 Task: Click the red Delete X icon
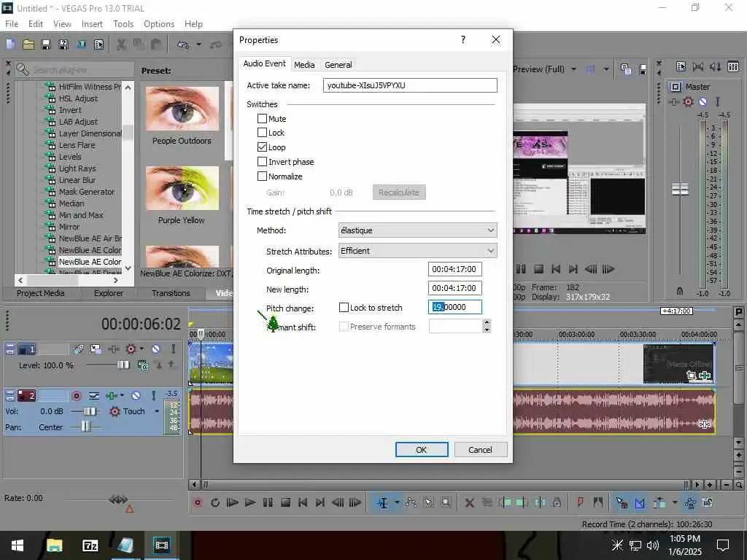click(x=469, y=502)
